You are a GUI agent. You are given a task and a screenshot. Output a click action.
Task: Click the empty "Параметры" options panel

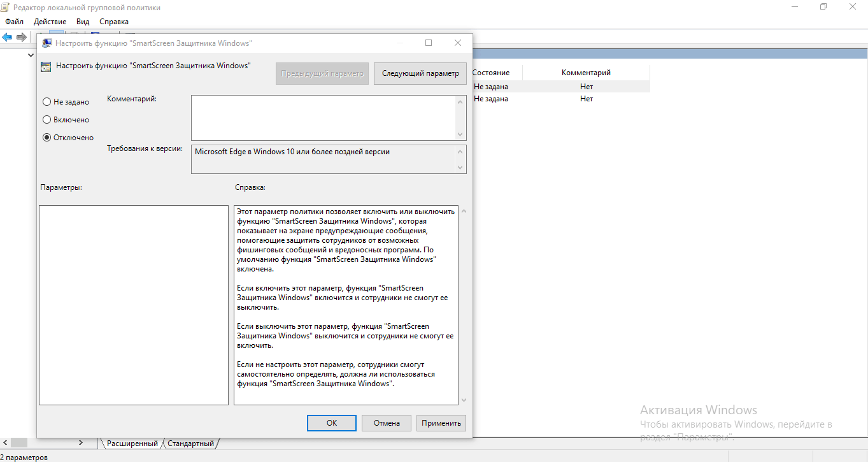pyautogui.click(x=134, y=305)
